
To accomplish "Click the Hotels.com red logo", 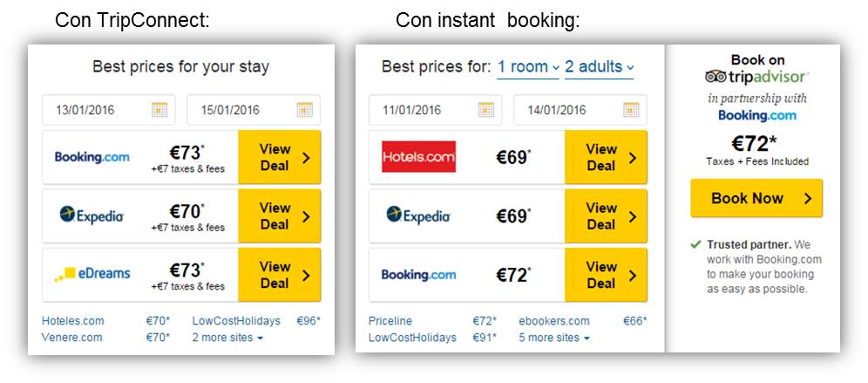I will [418, 157].
